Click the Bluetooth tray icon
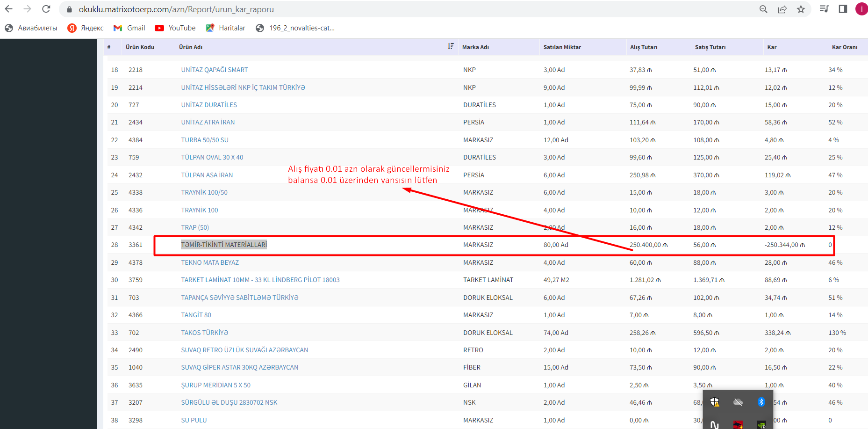The width and height of the screenshot is (868, 429). tap(761, 402)
